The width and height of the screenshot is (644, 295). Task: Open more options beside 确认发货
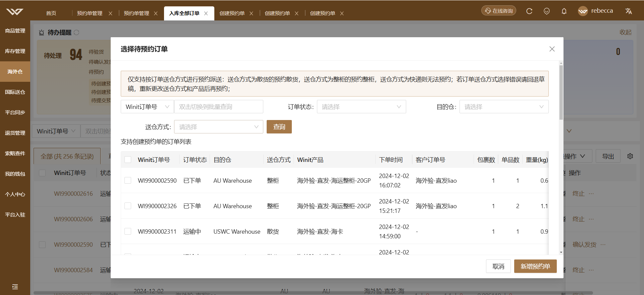(603, 244)
